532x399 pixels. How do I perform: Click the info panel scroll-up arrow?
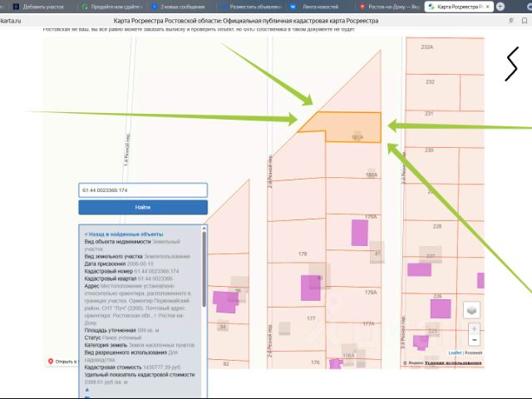tap(204, 229)
